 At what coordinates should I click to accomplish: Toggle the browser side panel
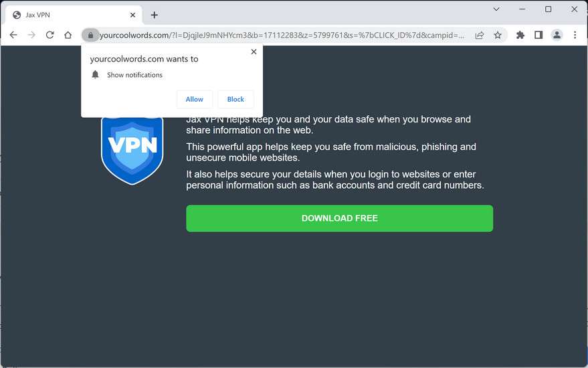(x=538, y=35)
